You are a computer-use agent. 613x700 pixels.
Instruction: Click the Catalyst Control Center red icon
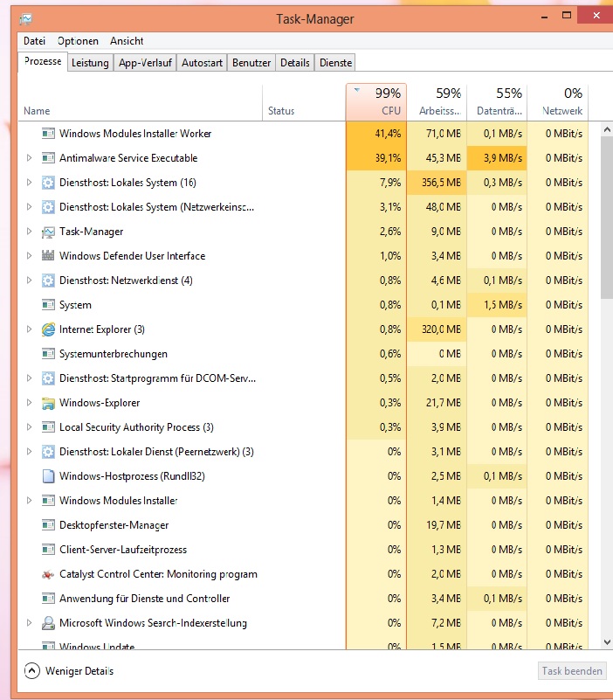coord(48,574)
